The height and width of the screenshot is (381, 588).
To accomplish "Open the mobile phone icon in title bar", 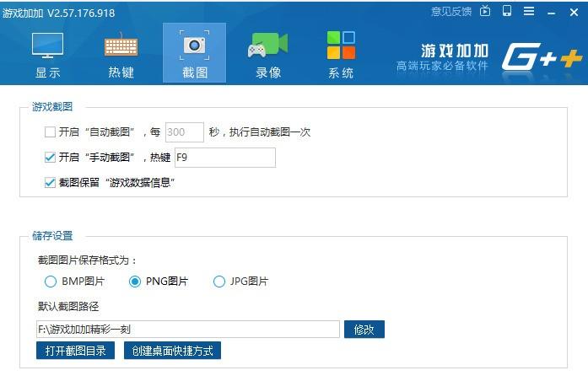I will (507, 11).
